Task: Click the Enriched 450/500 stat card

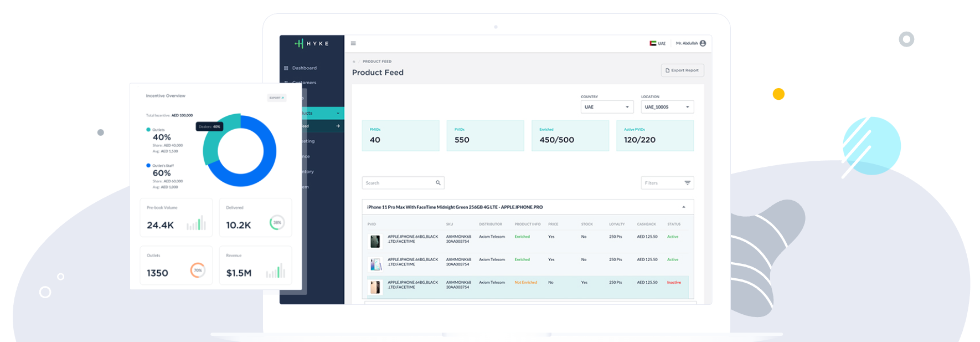Action: [570, 136]
